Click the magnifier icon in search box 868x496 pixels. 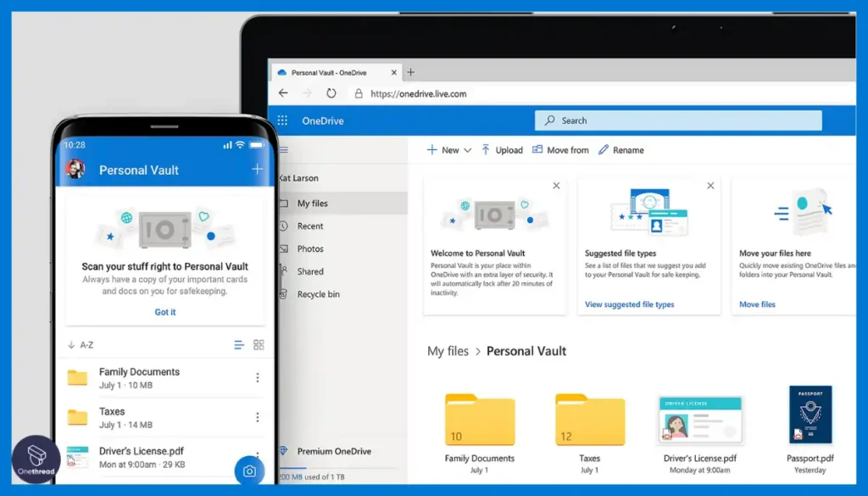click(549, 120)
